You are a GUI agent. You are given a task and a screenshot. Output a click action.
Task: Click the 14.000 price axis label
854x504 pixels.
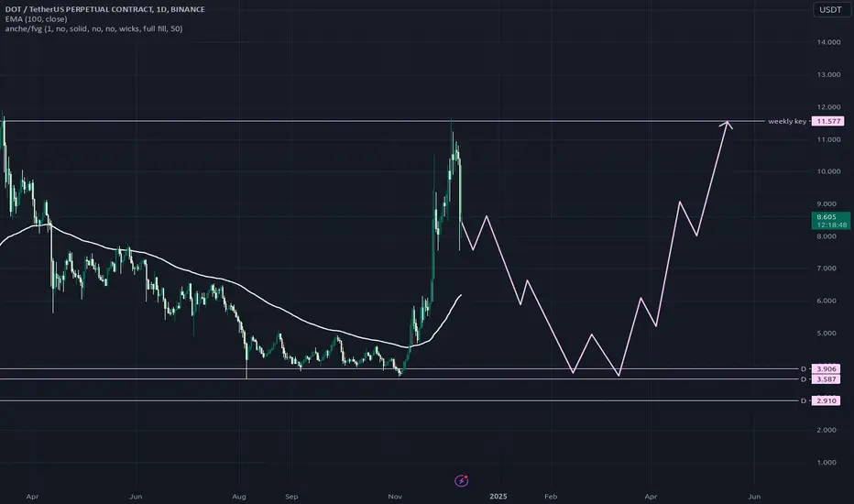[828, 42]
